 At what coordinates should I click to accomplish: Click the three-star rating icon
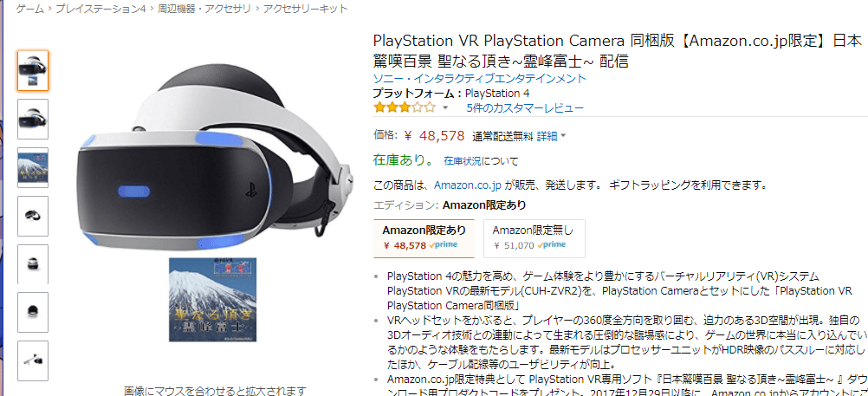(405, 107)
